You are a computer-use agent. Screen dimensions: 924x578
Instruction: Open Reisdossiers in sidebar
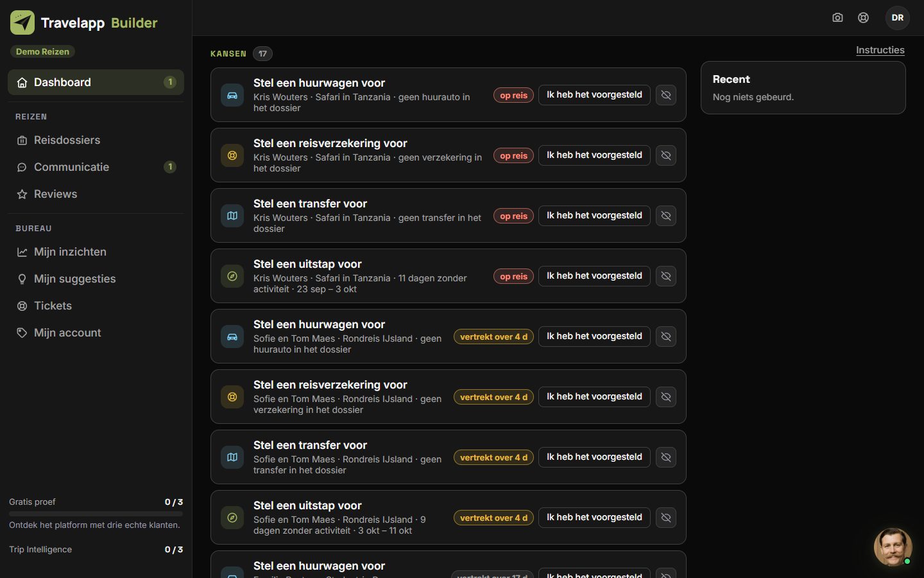(x=96, y=140)
